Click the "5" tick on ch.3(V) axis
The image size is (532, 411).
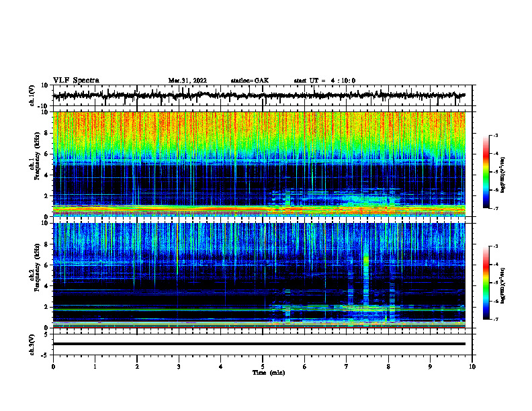point(46,334)
